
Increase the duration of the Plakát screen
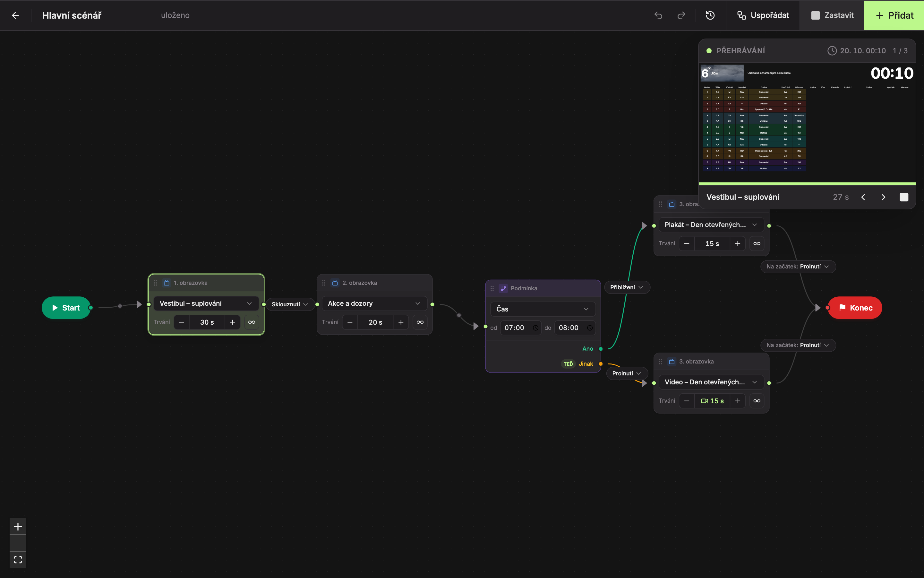(x=737, y=243)
